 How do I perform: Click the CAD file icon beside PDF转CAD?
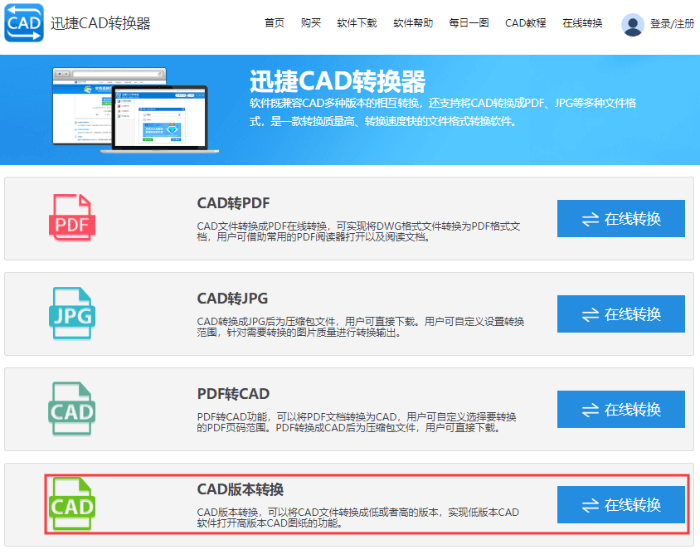click(x=72, y=409)
